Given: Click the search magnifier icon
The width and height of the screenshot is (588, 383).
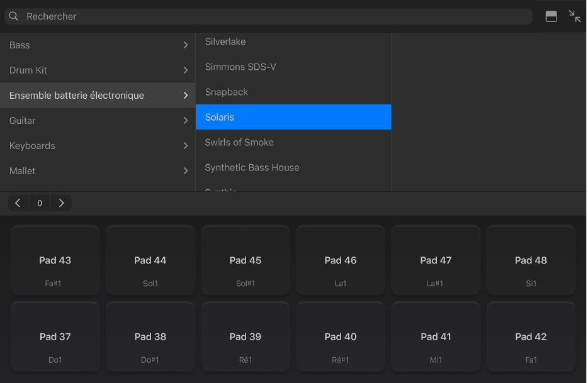Looking at the screenshot, I should click(13, 16).
